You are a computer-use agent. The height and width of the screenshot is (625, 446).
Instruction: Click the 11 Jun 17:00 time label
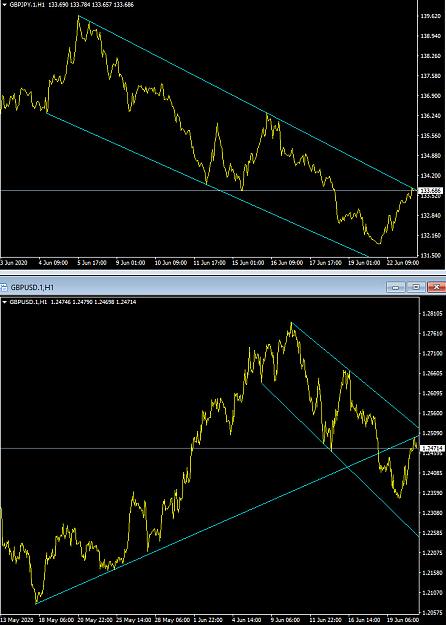[211, 263]
